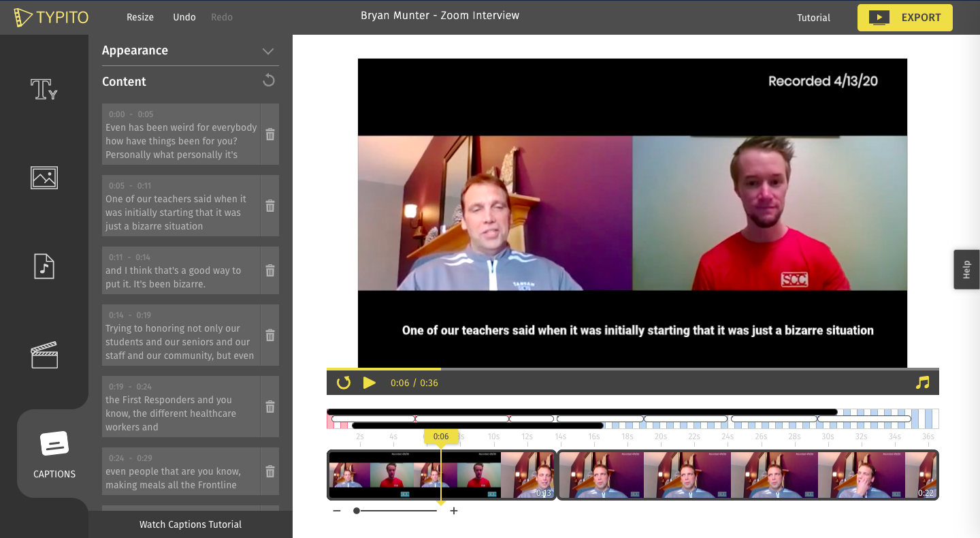Select the second timeline clip ending 0:22

tap(748, 475)
